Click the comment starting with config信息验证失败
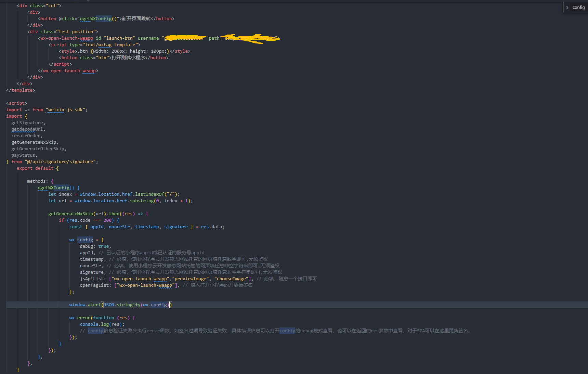 [x=276, y=331]
